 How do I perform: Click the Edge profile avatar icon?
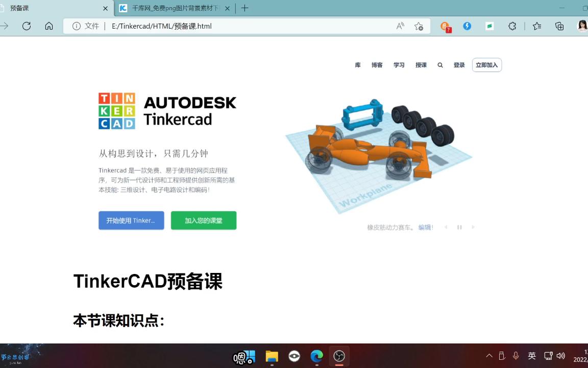pos(582,26)
